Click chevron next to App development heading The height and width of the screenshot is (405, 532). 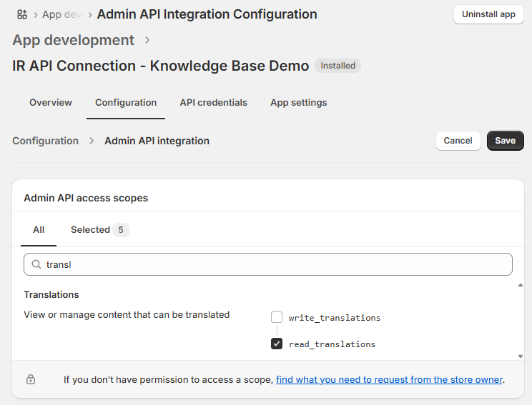pyautogui.click(x=148, y=41)
